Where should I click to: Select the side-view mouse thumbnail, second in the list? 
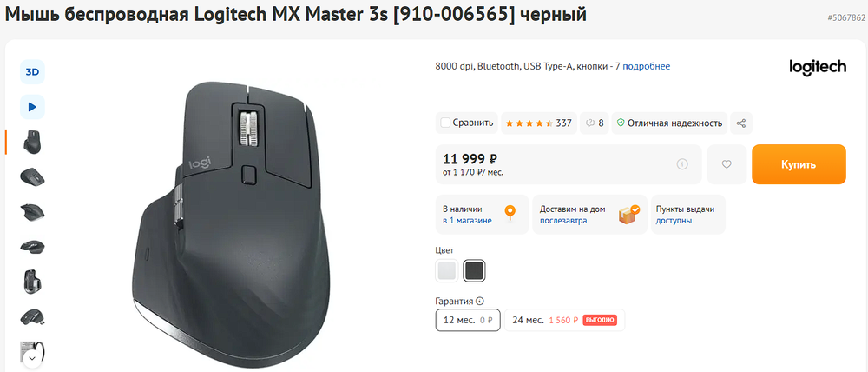pos(32,176)
